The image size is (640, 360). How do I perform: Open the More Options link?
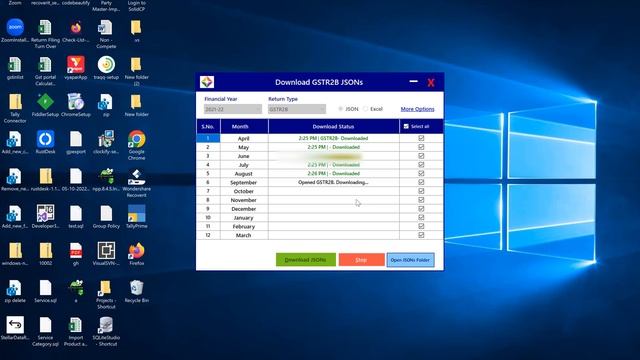417,109
